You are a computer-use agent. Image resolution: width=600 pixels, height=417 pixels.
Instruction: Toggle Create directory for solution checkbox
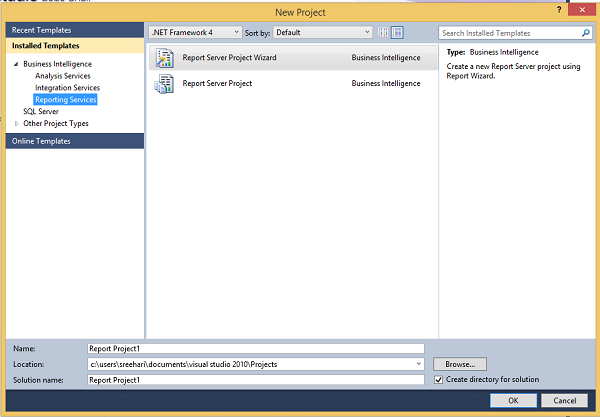tap(439, 380)
